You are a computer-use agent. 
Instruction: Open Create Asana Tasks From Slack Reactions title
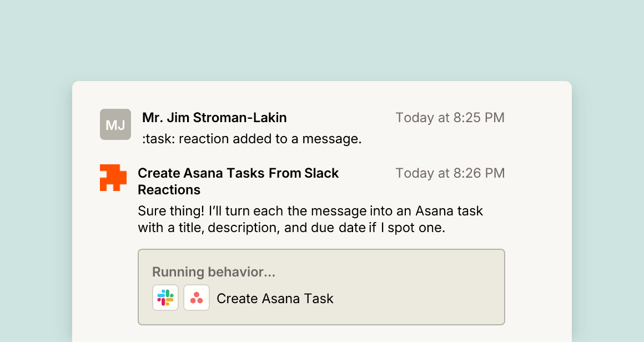238,182
